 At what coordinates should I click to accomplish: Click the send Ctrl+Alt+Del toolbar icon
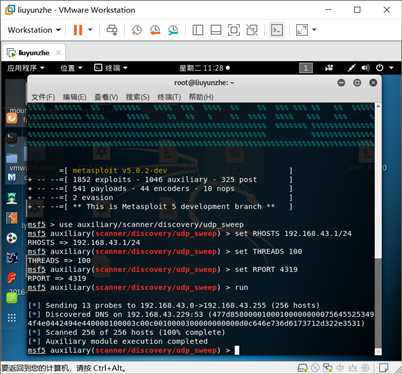coord(112,30)
